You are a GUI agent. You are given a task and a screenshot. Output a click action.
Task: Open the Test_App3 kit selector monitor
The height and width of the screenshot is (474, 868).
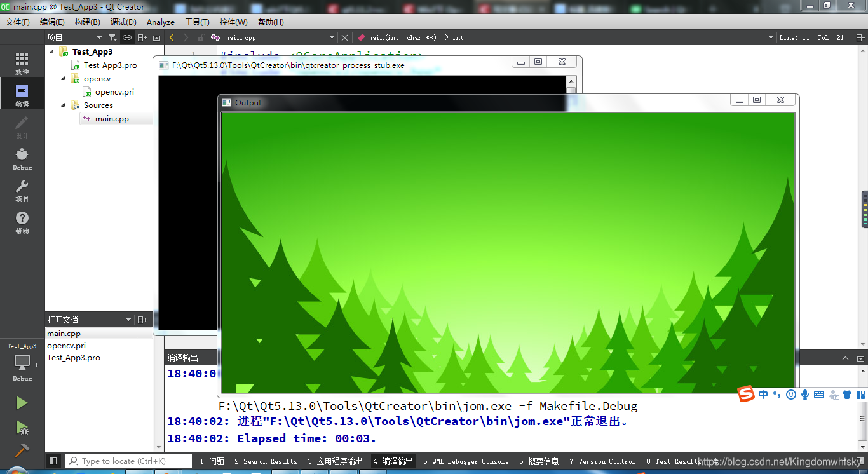click(22, 362)
